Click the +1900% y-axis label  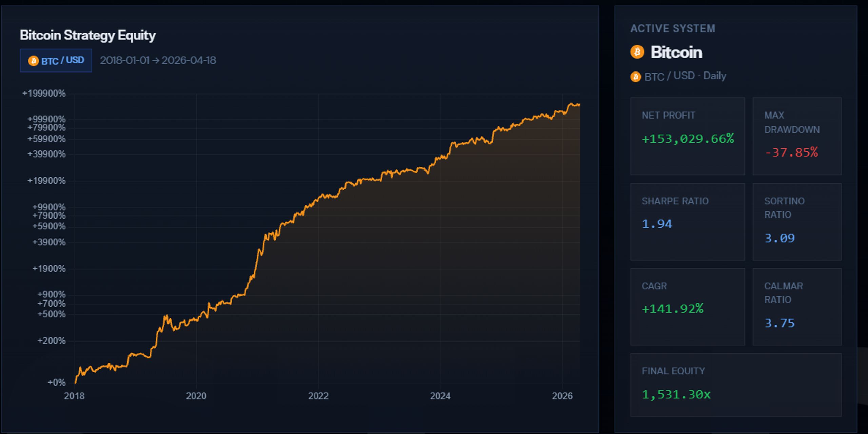pyautogui.click(x=49, y=269)
